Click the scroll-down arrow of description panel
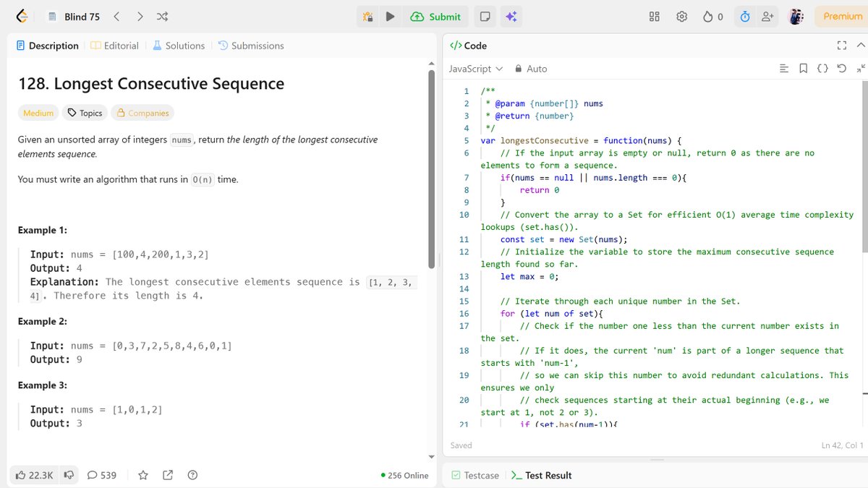 [432, 456]
